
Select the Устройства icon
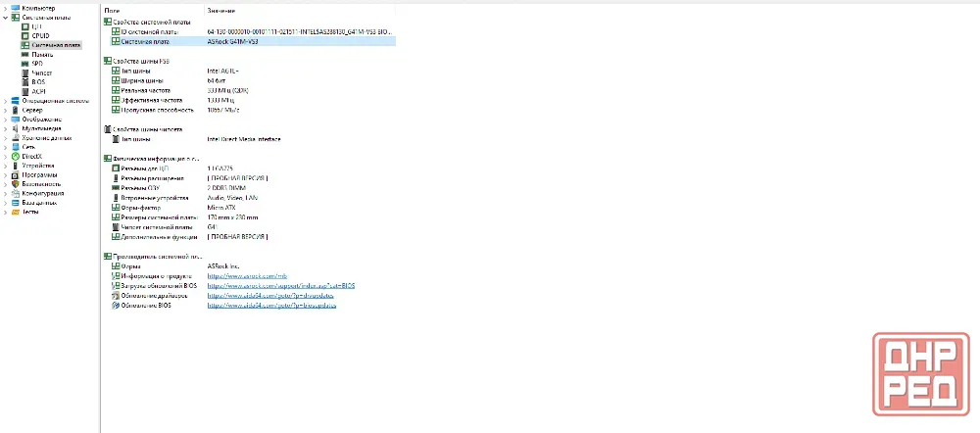16,166
